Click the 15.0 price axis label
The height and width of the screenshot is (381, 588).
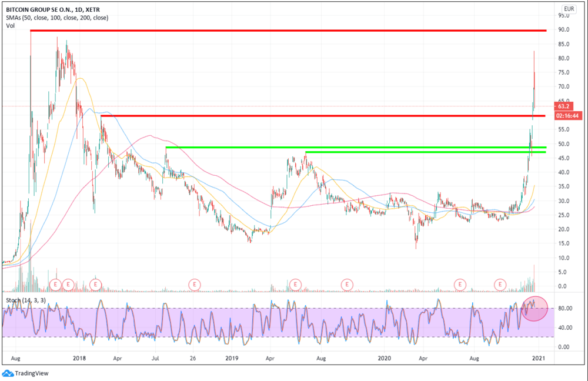tap(564, 243)
